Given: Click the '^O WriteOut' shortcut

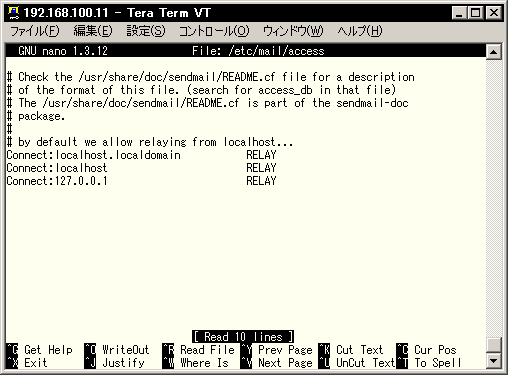Looking at the screenshot, I should (117, 350).
